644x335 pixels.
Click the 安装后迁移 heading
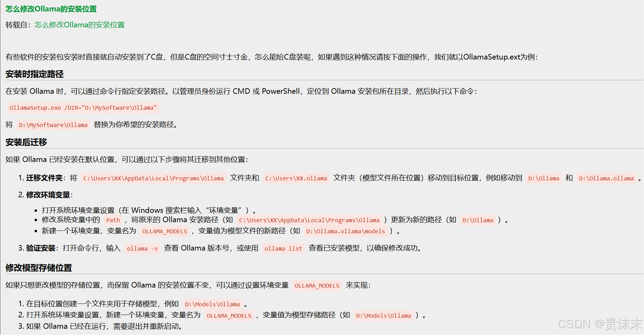click(26, 142)
